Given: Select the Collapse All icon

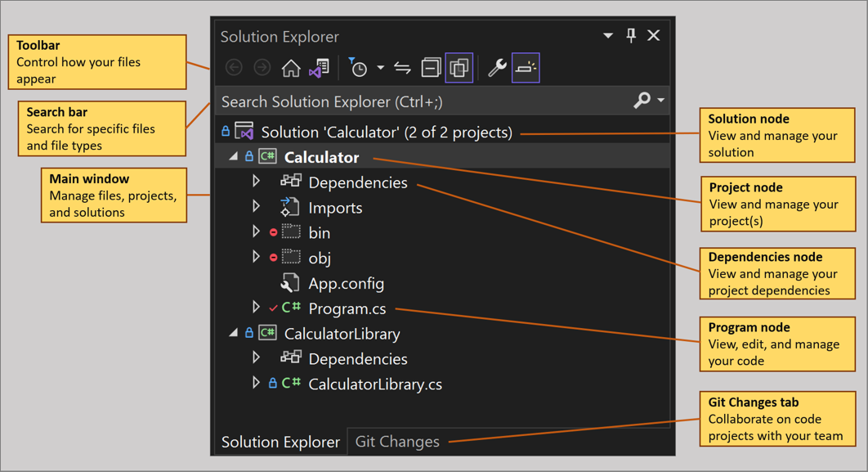Looking at the screenshot, I should [431, 67].
